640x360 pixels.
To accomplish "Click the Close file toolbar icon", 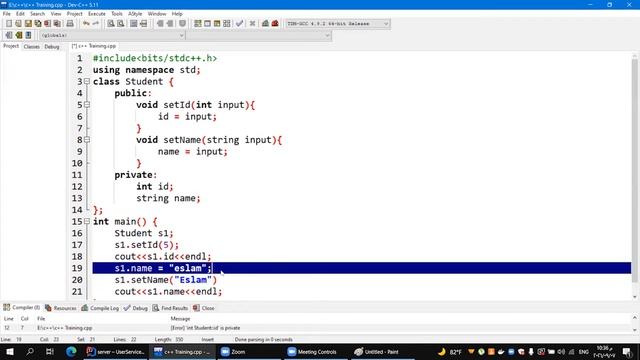I will click(48, 24).
